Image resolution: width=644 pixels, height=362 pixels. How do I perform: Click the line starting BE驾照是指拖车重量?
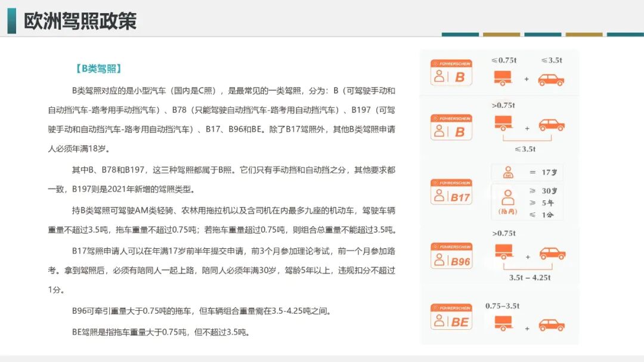tap(161, 332)
